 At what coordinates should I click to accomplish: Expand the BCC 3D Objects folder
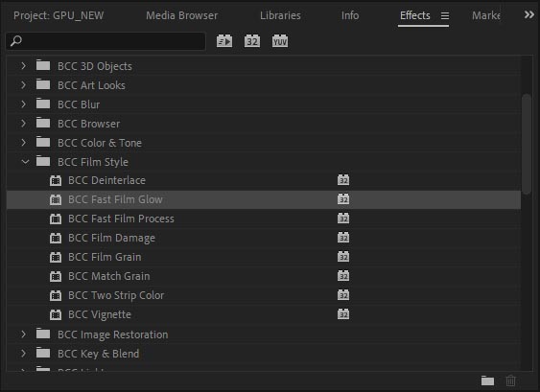click(x=23, y=66)
